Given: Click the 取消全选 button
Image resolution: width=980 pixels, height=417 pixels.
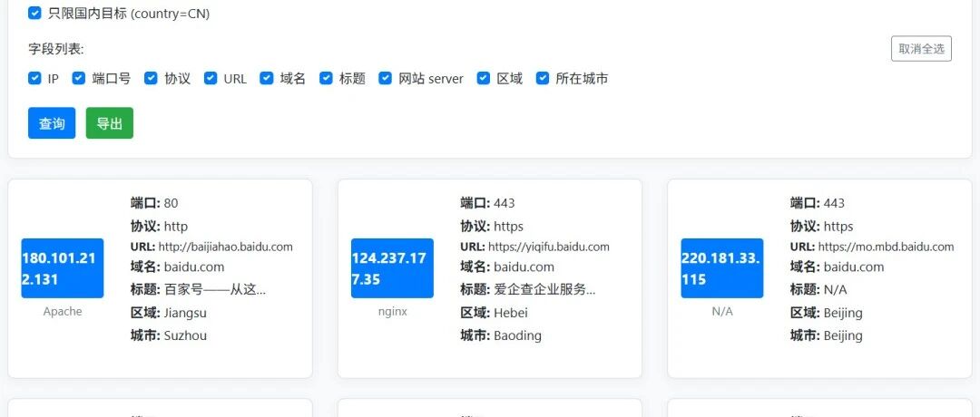Looking at the screenshot, I should pos(921,49).
